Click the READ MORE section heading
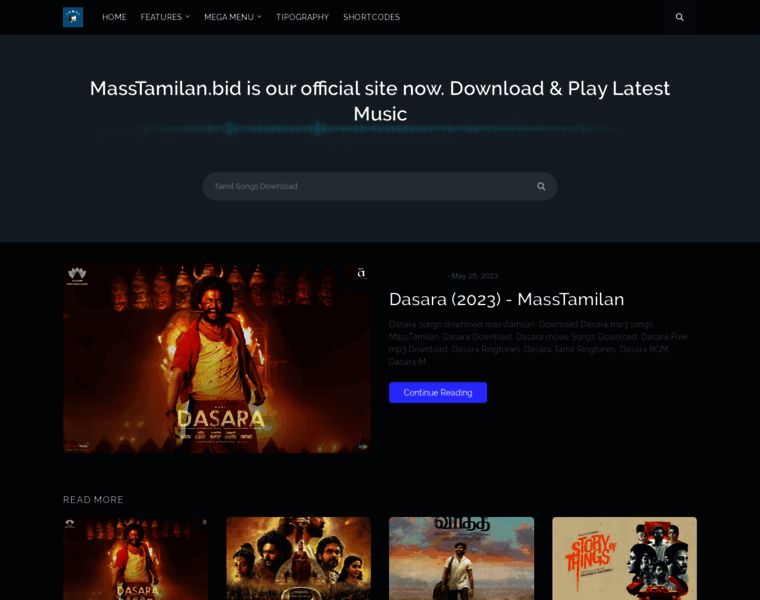Image resolution: width=760 pixels, height=600 pixels. click(x=93, y=500)
